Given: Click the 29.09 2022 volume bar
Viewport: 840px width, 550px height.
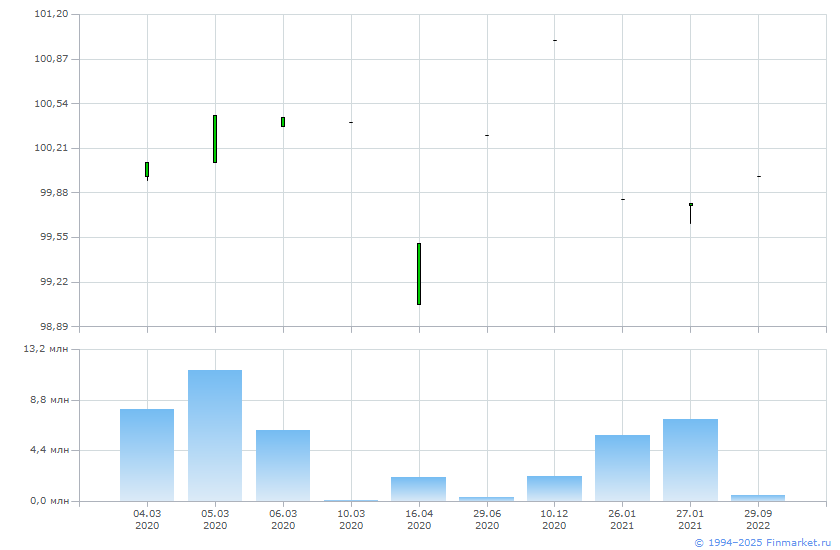Looking at the screenshot, I should coord(758,498).
